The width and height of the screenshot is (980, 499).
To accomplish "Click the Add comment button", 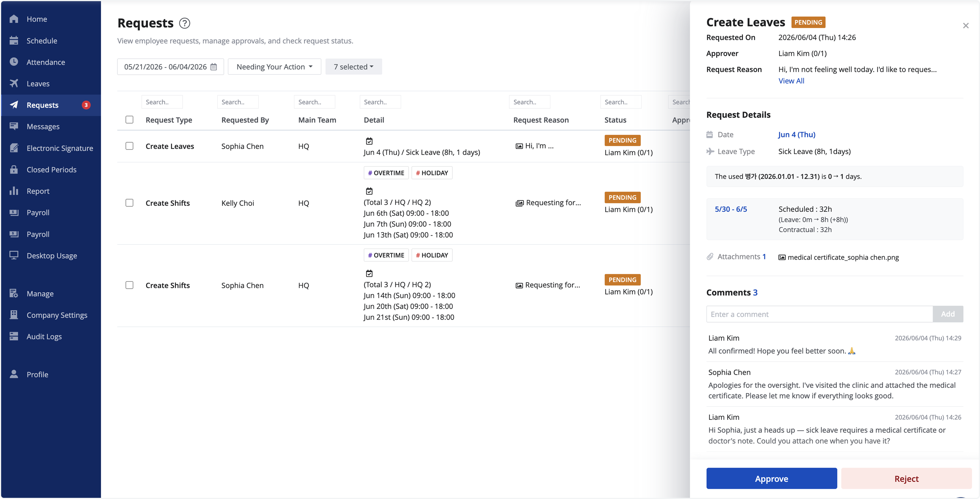I will [948, 314].
